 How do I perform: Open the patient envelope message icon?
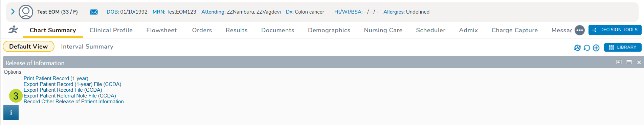point(94,12)
